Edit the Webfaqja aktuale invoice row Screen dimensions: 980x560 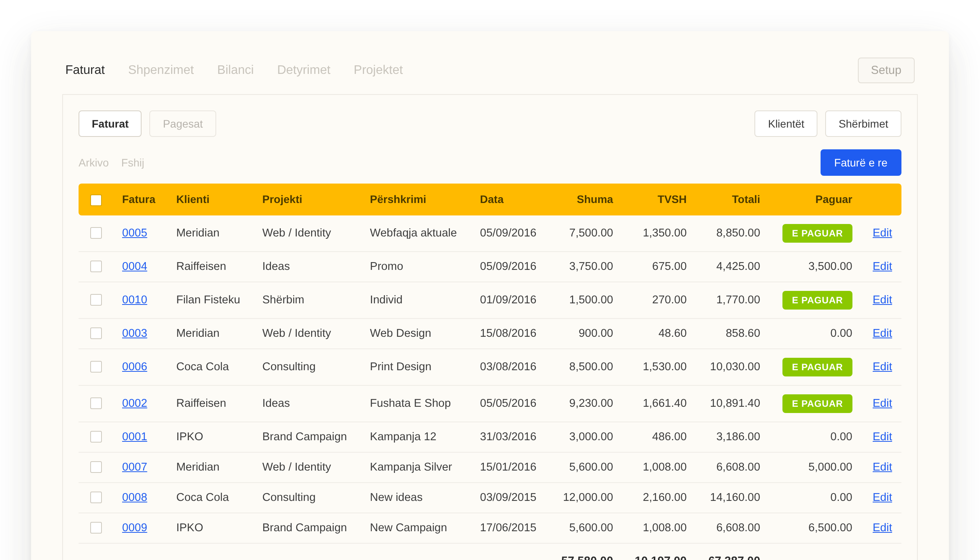pos(882,233)
